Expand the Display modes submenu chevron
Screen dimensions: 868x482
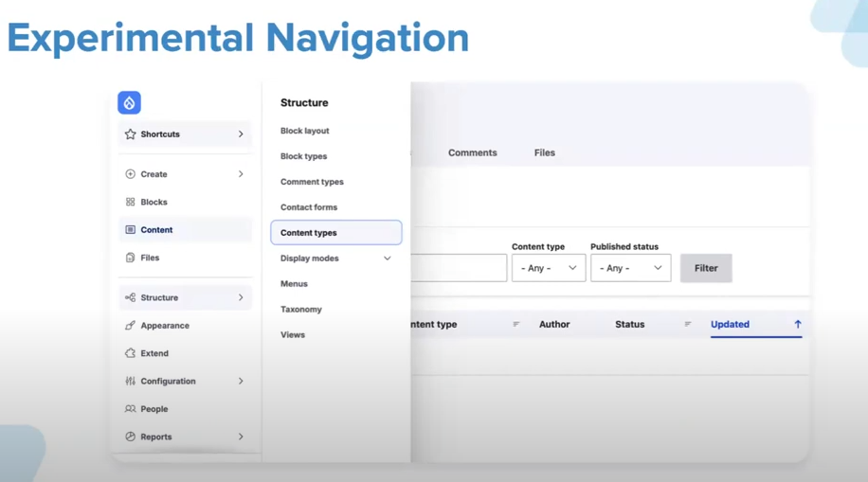(x=387, y=259)
